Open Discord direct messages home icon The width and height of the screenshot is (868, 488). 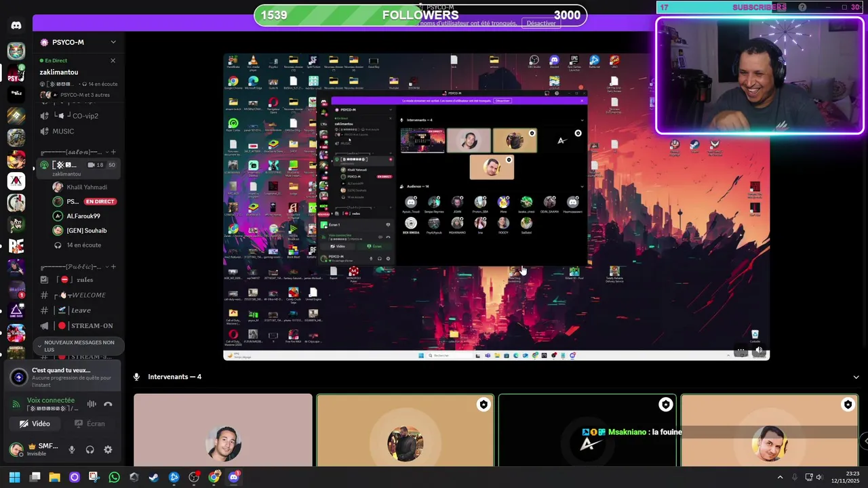[16, 25]
